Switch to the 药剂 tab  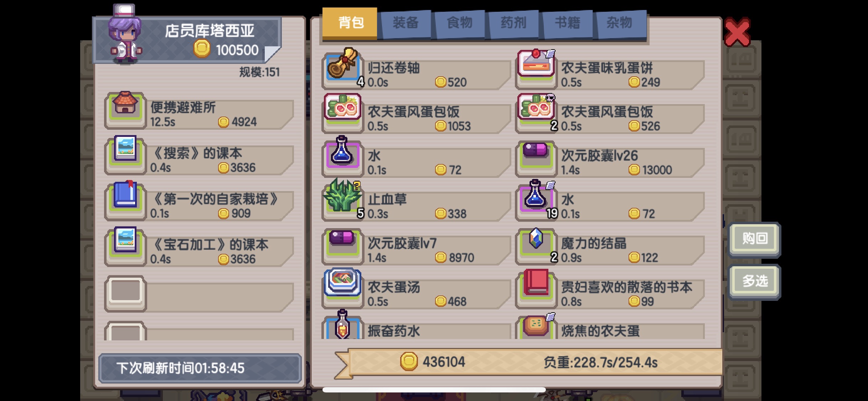pyautogui.click(x=514, y=24)
